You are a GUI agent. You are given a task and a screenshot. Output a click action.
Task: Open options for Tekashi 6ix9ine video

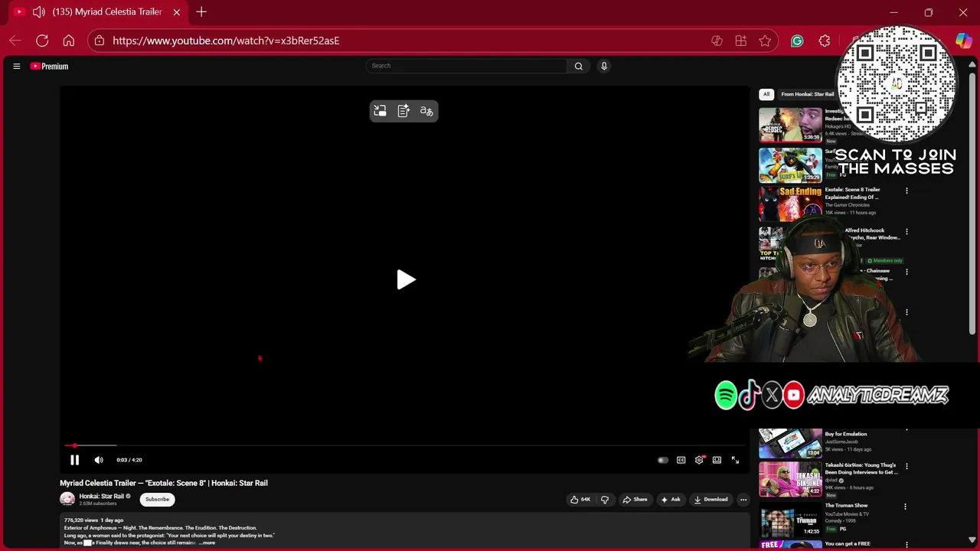tap(906, 466)
